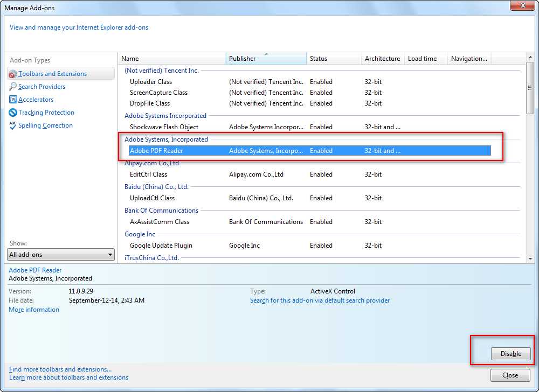Choose the Spelling Correction category
The image size is (539, 392).
(x=45, y=125)
